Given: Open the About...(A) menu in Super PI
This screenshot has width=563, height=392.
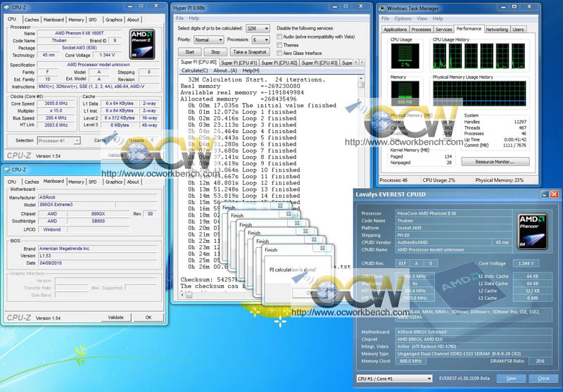Looking at the screenshot, I should coord(225,70).
